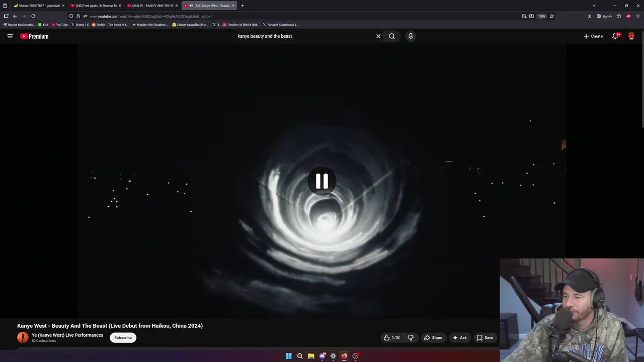Open the YouTube guide hamburger menu
This screenshot has height=362, width=644.
[10, 36]
